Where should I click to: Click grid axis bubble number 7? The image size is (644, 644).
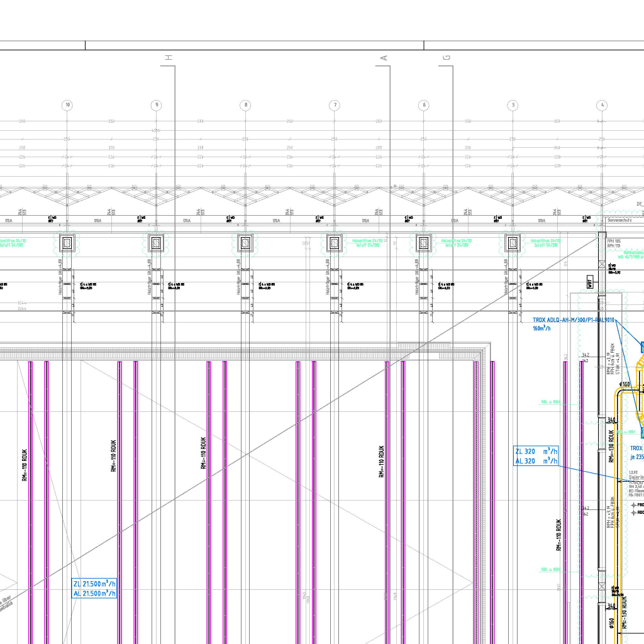click(x=335, y=105)
